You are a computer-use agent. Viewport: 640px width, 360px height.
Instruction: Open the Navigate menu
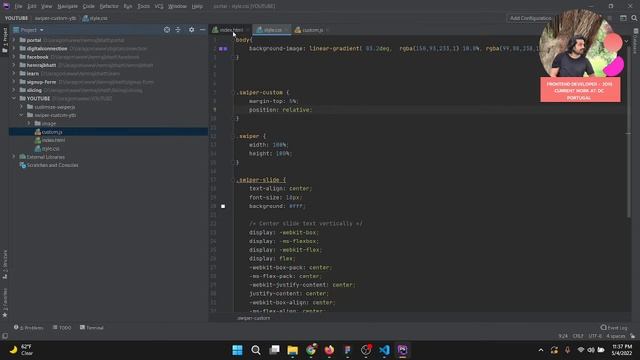67,7
